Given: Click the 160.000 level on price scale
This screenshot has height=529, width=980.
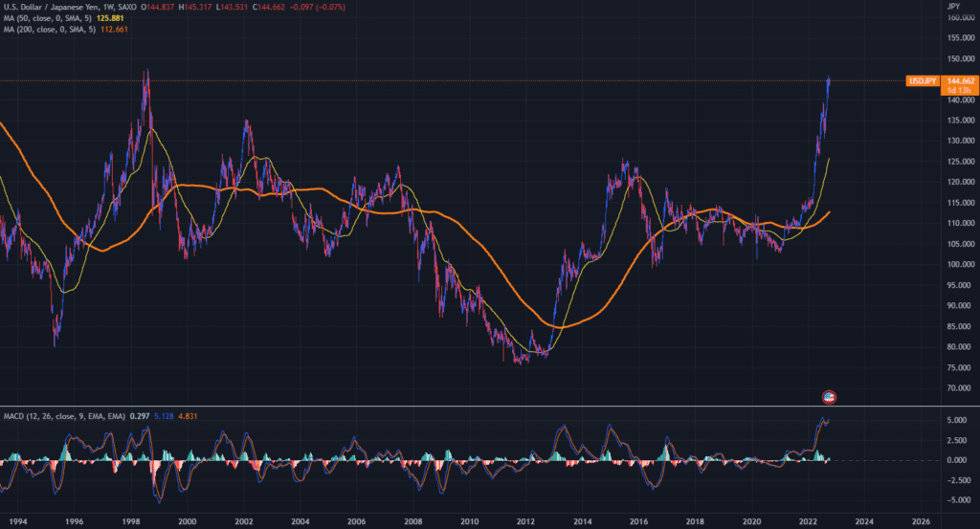Looking at the screenshot, I should pos(960,17).
